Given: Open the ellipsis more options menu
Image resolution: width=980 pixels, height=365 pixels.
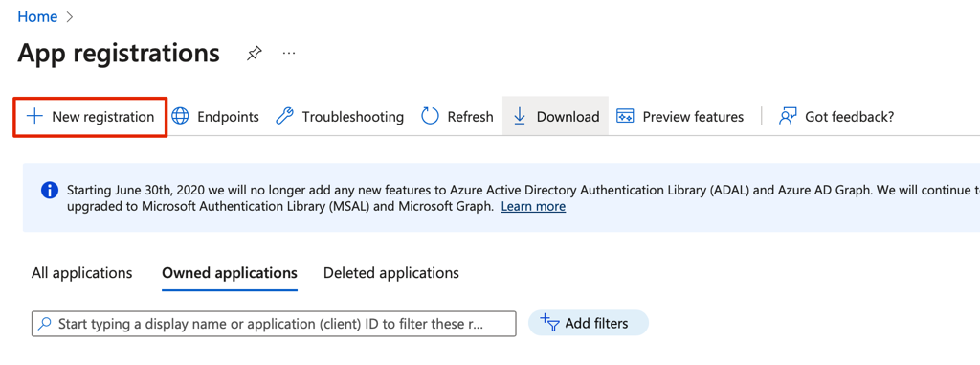Looking at the screenshot, I should pos(289,54).
